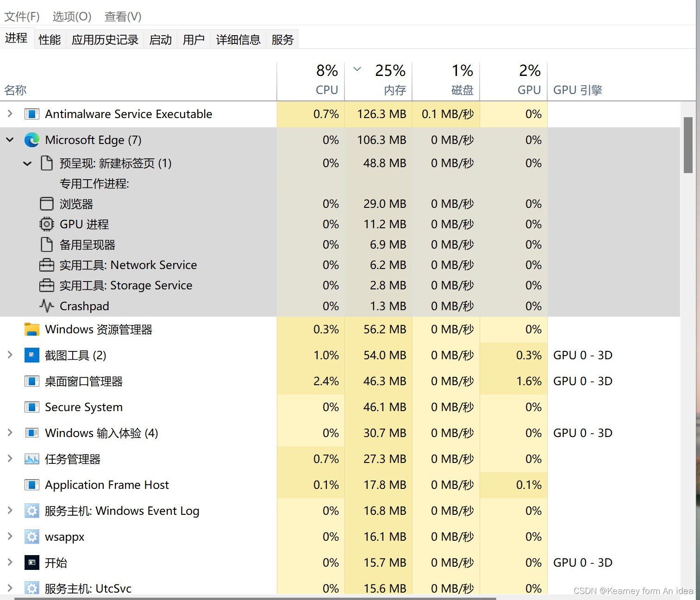The width and height of the screenshot is (700, 600).
Task: Click GPU 0 - 3D in the 截图工具 row
Action: tap(583, 355)
